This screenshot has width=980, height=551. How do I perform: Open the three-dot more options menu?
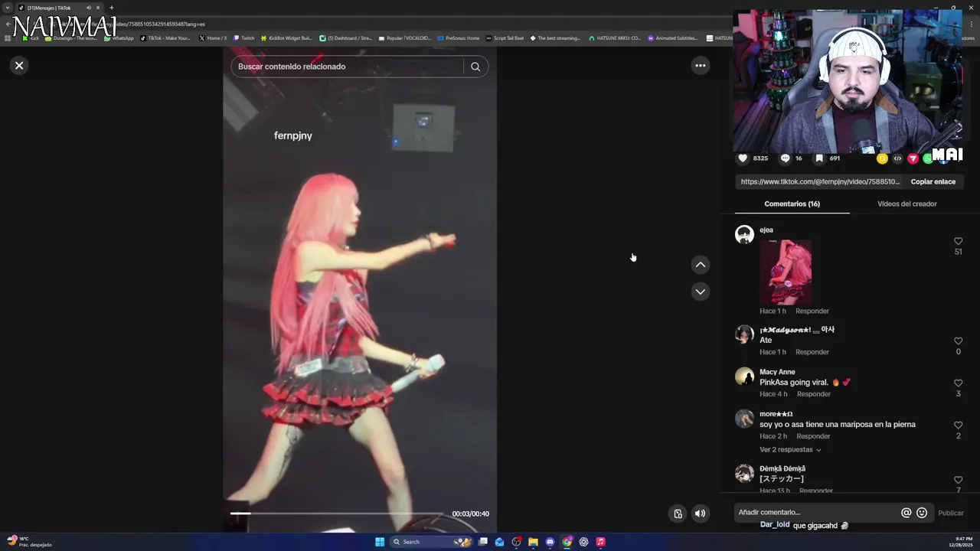pyautogui.click(x=700, y=65)
